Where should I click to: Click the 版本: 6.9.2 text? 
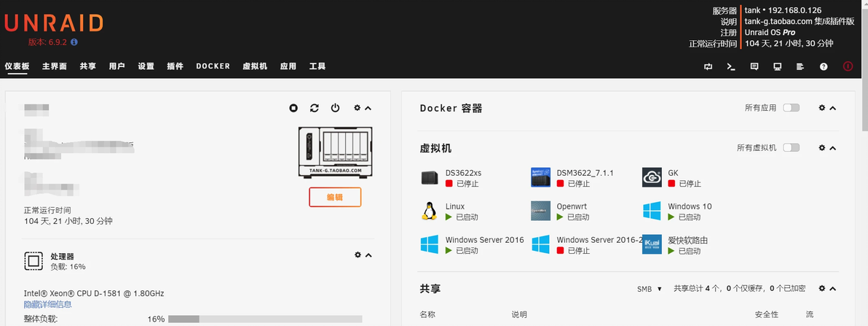tap(48, 42)
